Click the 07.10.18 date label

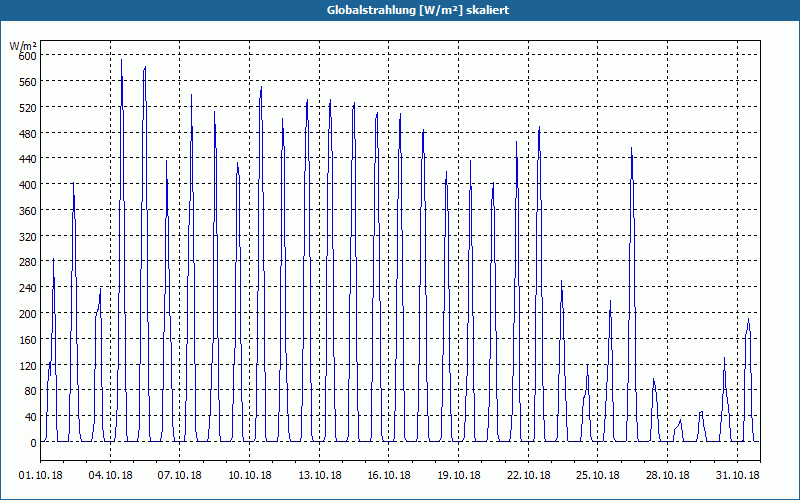pos(180,475)
